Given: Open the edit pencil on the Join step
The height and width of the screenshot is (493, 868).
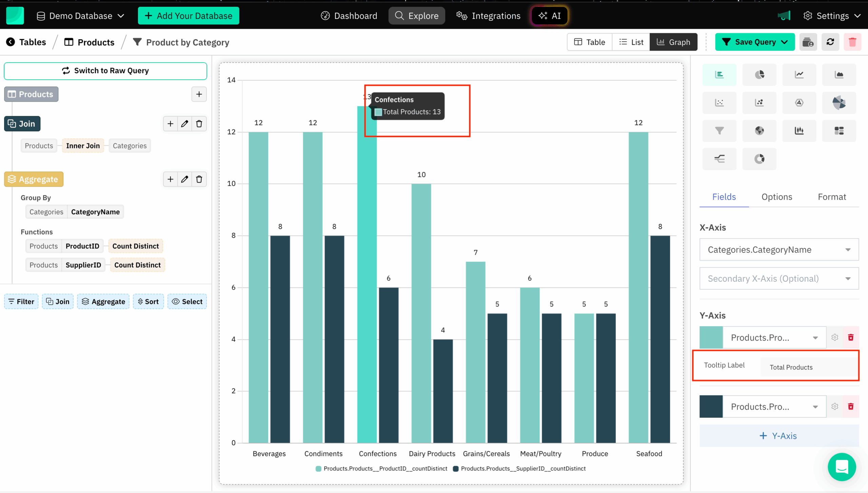Looking at the screenshot, I should (x=184, y=124).
